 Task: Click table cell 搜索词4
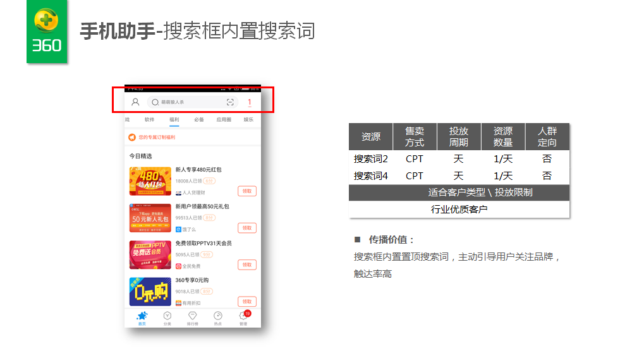point(371,176)
